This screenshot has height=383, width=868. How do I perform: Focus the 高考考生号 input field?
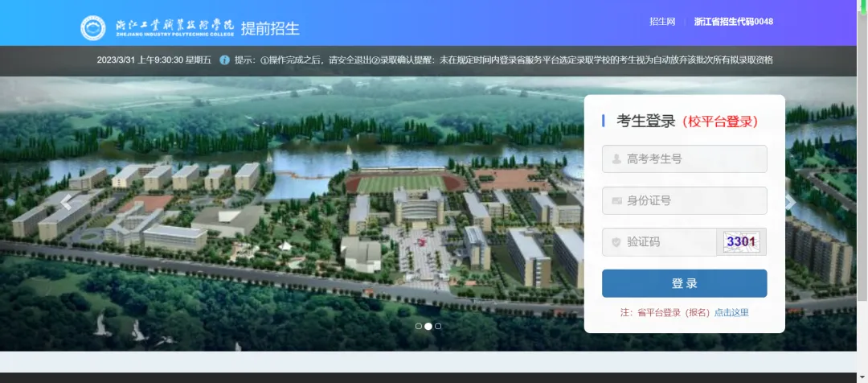[691, 159]
